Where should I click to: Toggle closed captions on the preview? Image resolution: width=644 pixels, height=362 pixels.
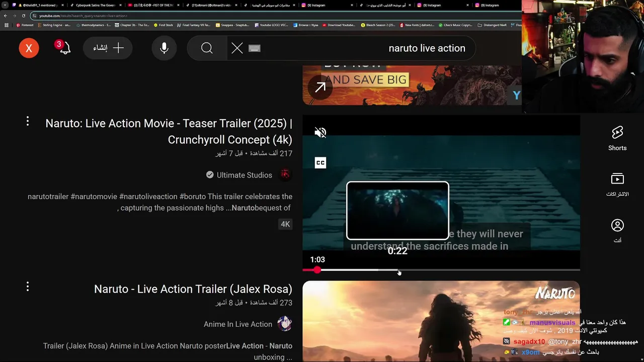point(320,163)
